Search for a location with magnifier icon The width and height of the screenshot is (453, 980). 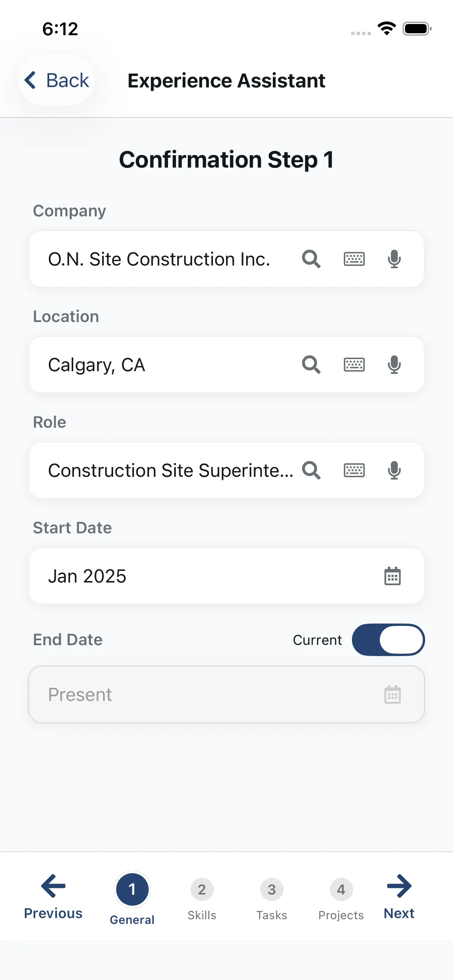(311, 365)
